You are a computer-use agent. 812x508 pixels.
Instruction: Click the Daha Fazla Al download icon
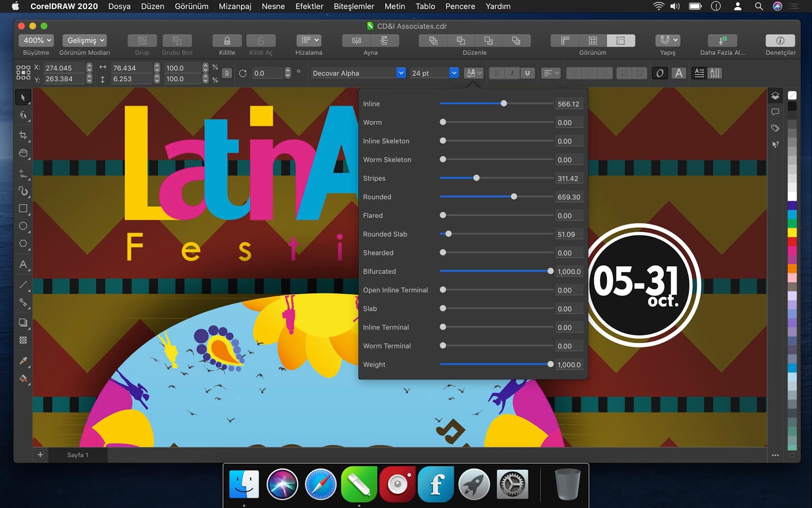[x=722, y=40]
